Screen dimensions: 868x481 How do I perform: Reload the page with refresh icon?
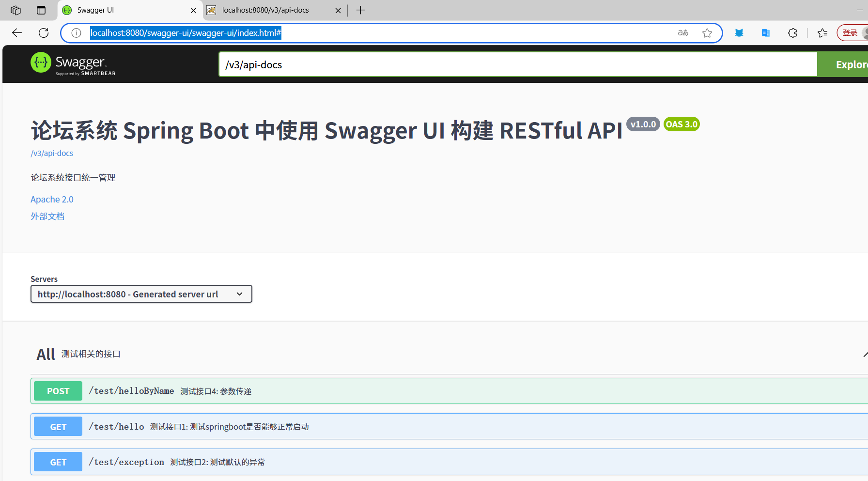tap(44, 33)
